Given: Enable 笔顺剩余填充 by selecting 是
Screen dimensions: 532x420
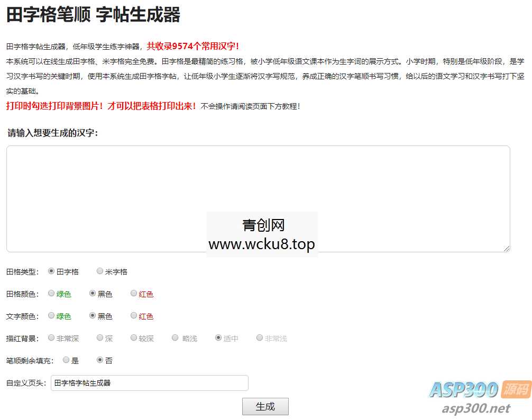Looking at the screenshot, I should [66, 360].
